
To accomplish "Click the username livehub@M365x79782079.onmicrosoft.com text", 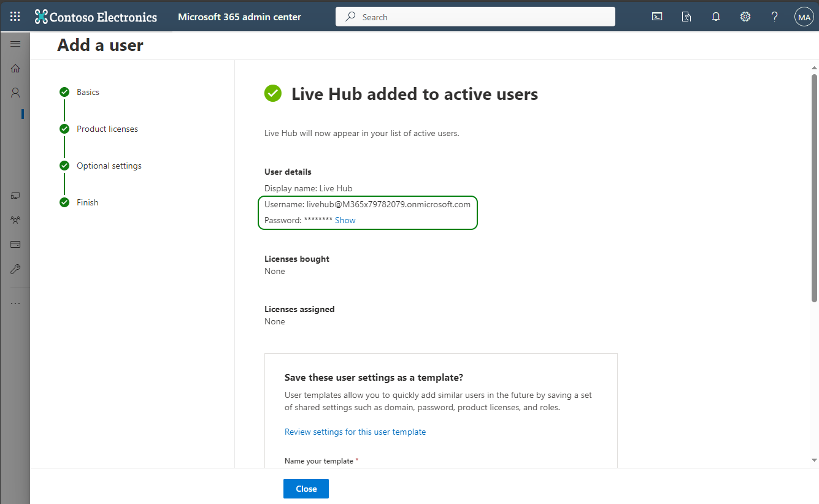I will [388, 204].
